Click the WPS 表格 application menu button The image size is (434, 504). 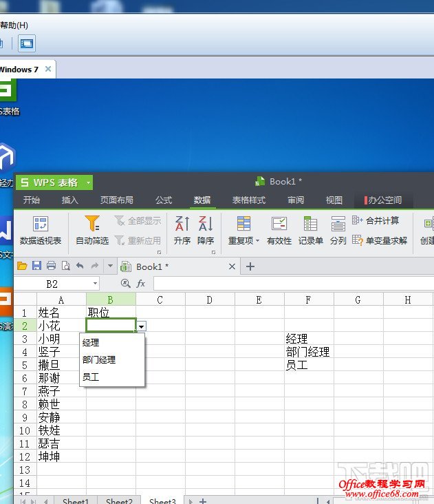click(54, 182)
